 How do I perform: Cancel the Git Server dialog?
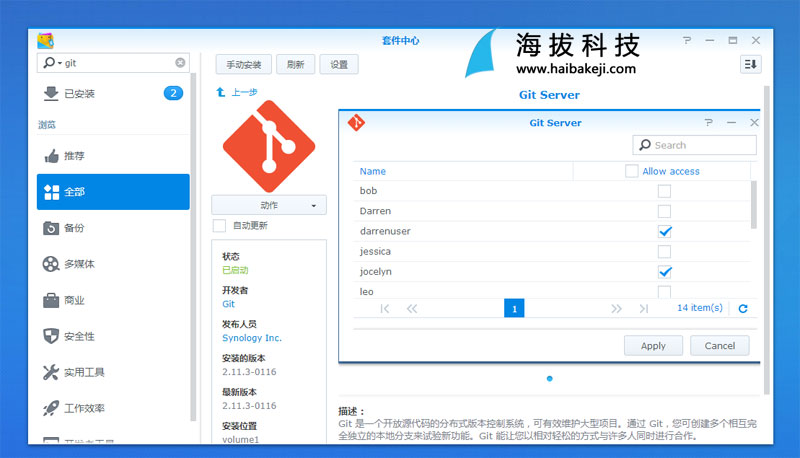[720, 346]
